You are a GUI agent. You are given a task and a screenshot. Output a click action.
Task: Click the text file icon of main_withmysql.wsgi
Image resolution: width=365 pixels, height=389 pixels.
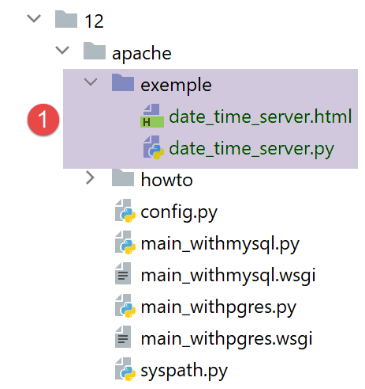pos(123,273)
